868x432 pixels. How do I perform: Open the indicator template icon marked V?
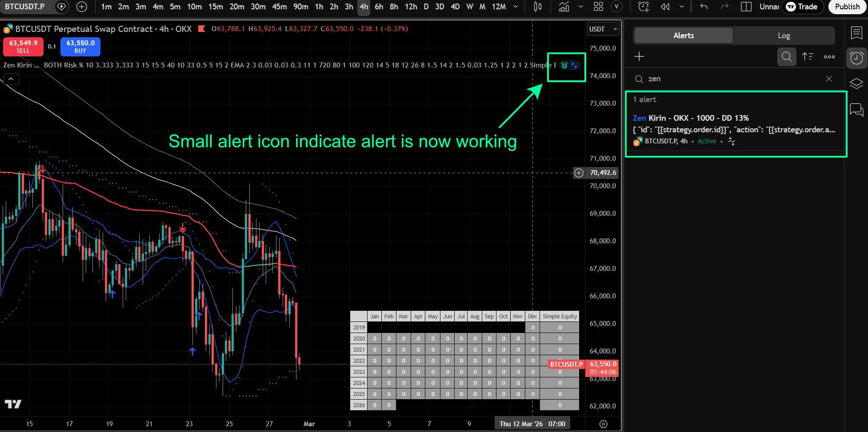point(617,7)
